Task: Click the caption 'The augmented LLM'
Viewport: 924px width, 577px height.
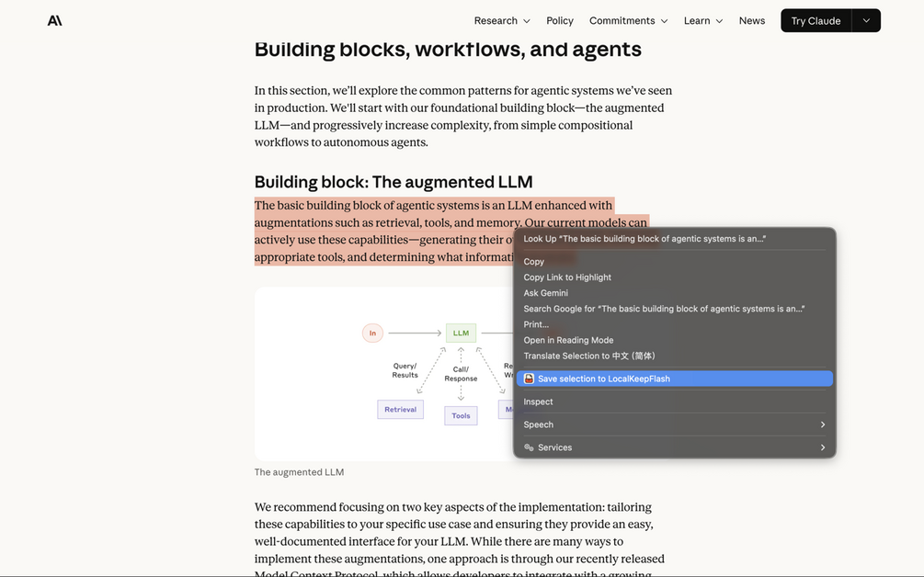Action: 299,472
